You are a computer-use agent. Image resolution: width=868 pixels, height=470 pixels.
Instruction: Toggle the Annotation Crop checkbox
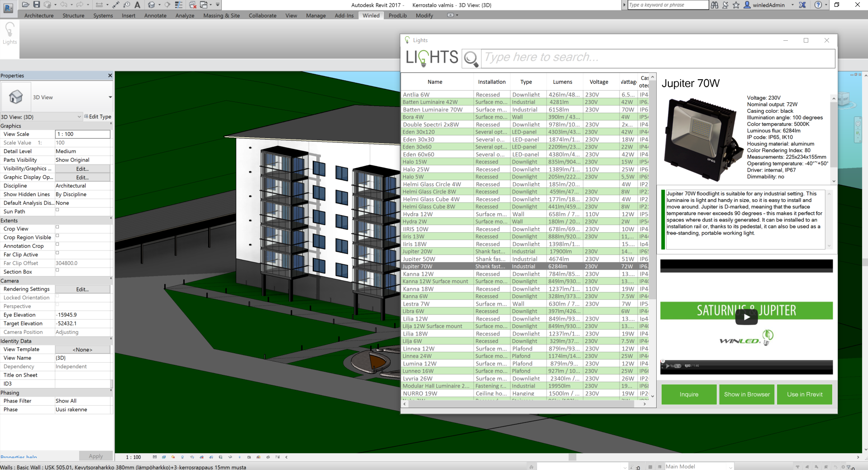tap(57, 244)
